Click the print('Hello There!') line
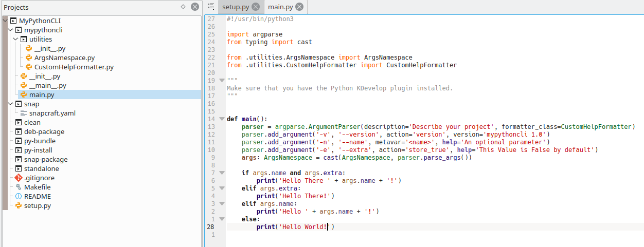The height and width of the screenshot is (247, 644). tap(296, 196)
